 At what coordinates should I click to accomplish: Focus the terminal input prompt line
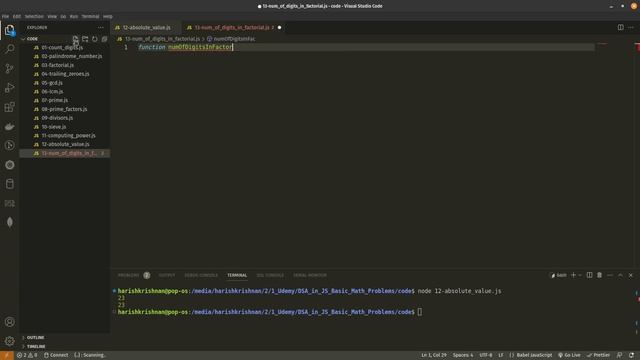[x=269, y=312]
